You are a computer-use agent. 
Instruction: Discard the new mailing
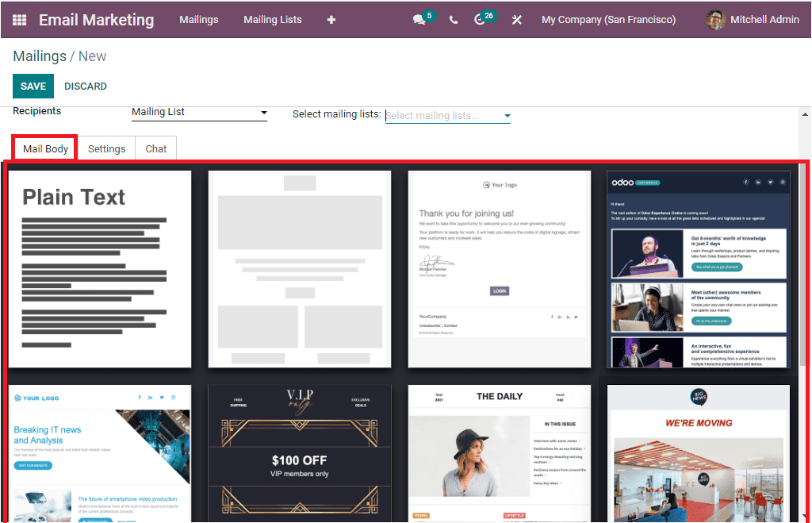coord(86,86)
